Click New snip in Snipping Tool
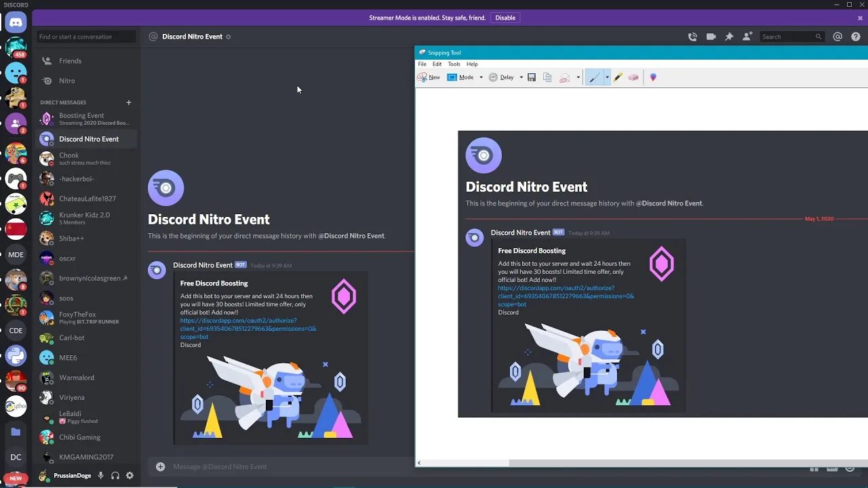The image size is (868, 488). pos(429,77)
